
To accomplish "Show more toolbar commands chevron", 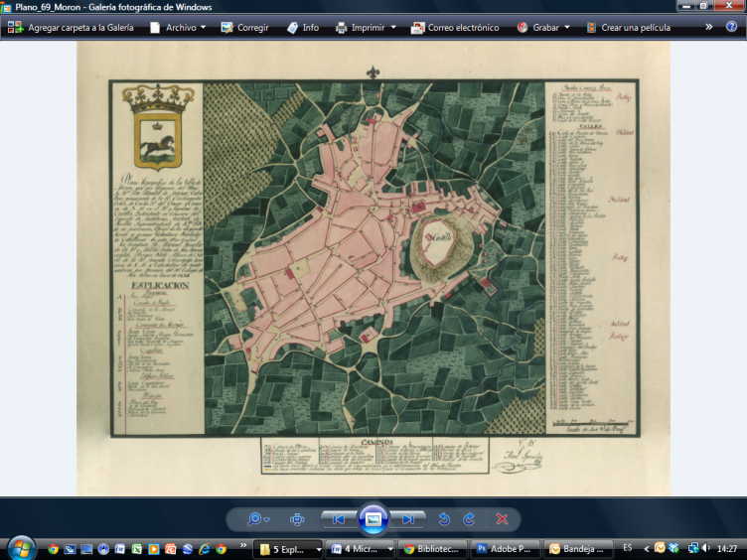I will [x=709, y=27].
